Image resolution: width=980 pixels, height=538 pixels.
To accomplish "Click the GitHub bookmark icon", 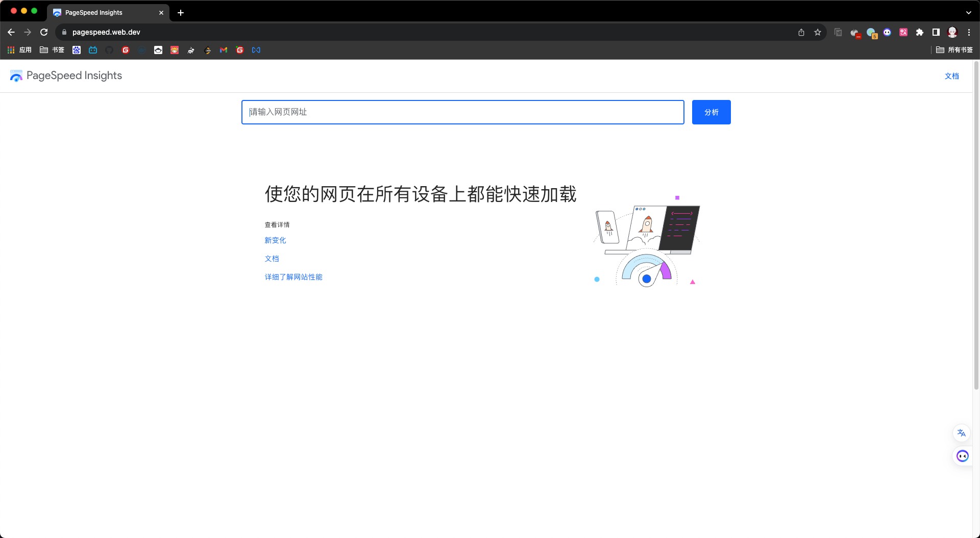I will (x=109, y=50).
